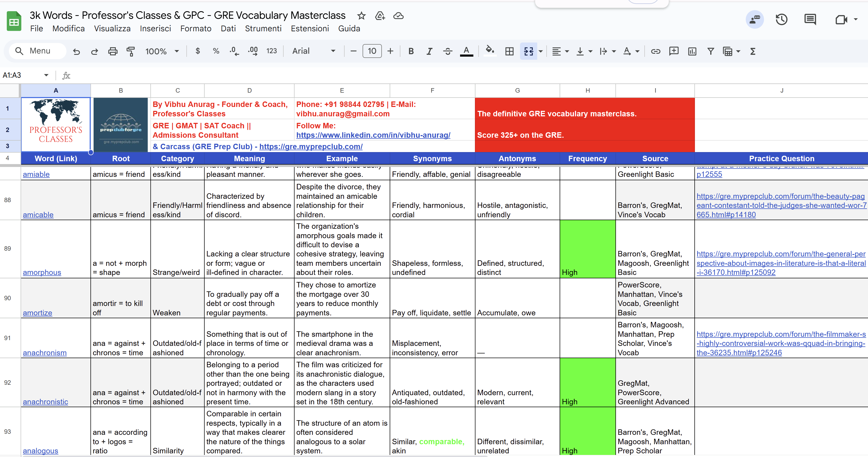This screenshot has width=868, height=457.
Task: Open analogous word link
Action: tap(40, 450)
